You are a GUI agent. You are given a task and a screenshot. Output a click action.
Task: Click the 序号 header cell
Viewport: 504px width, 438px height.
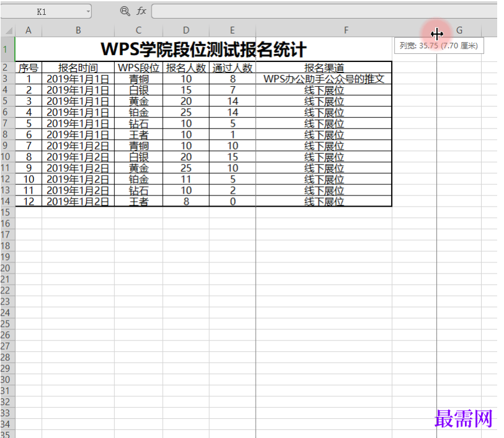(x=29, y=68)
